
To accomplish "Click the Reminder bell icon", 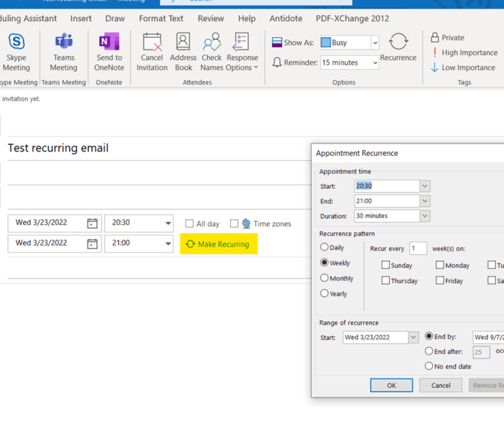I will [277, 62].
